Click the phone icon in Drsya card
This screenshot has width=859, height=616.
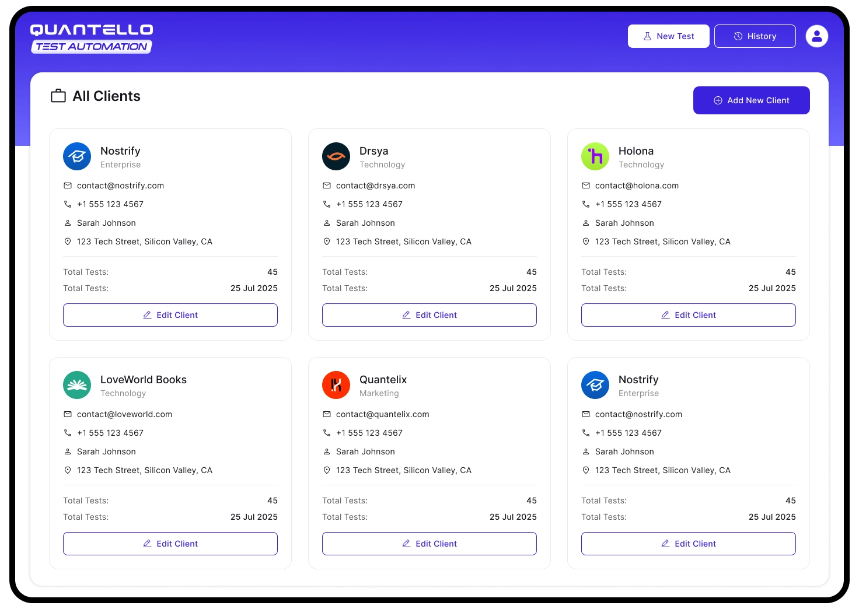coord(327,204)
